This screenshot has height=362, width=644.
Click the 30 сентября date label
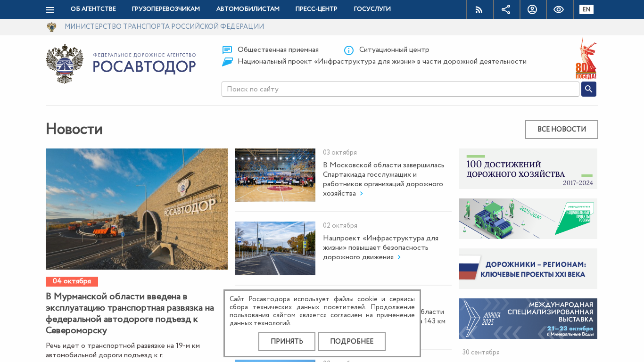click(481, 353)
